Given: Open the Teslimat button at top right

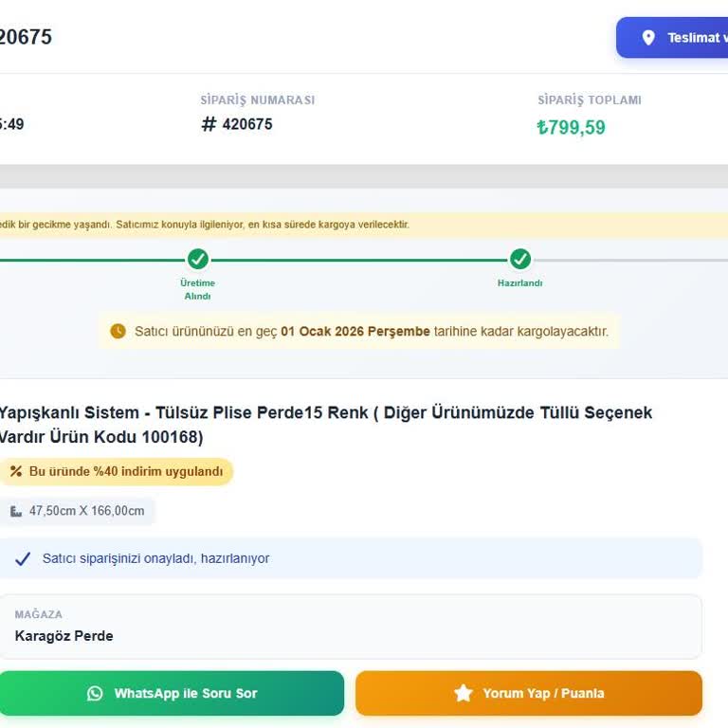Looking at the screenshot, I should [x=675, y=38].
